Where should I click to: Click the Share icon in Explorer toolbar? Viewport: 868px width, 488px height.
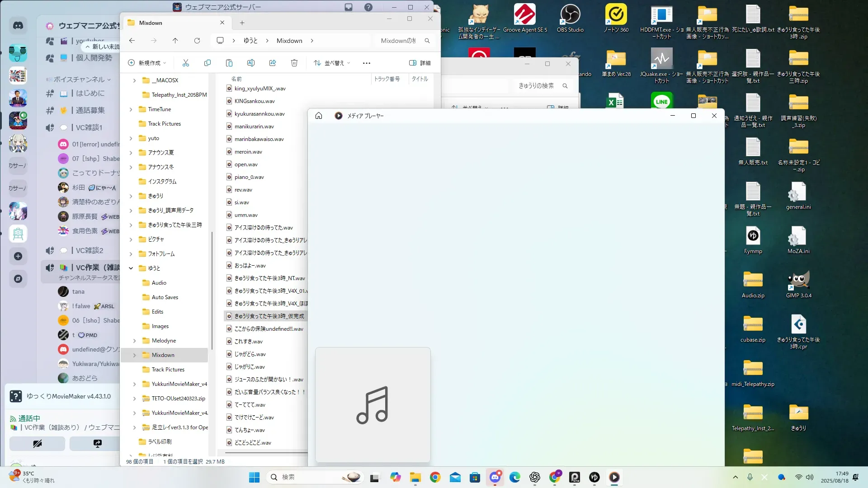pos(273,63)
